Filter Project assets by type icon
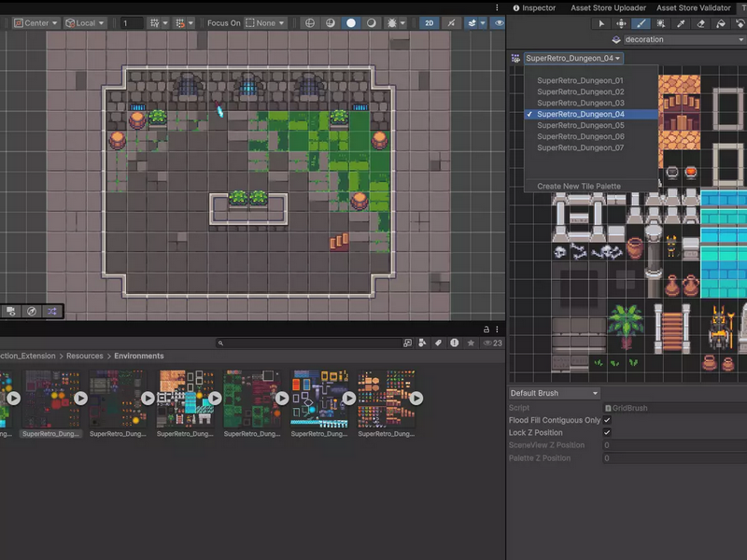747x560 pixels. (422, 343)
